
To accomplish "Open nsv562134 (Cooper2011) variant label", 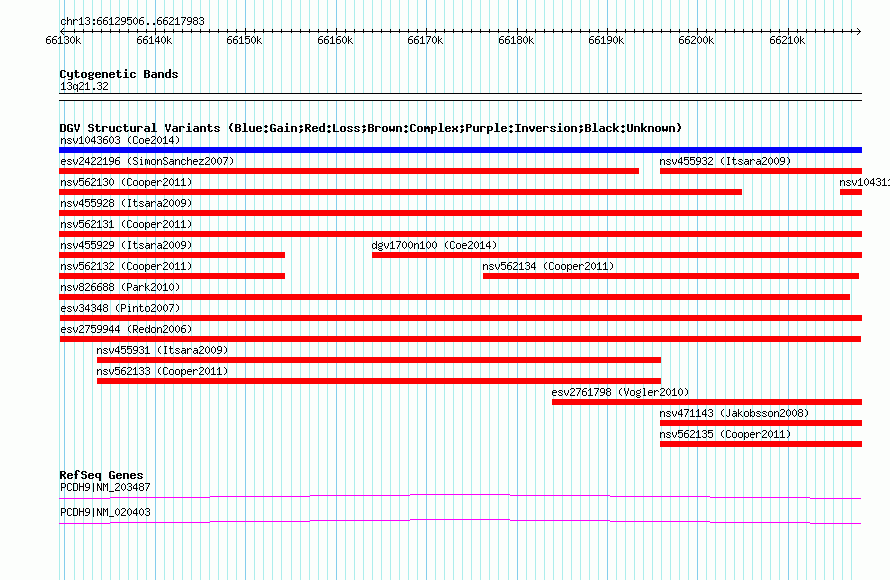I will click(548, 266).
